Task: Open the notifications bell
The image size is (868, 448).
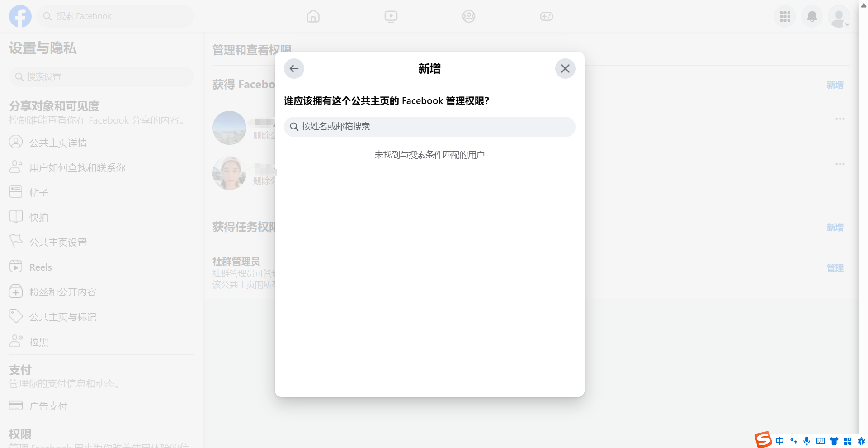Action: (x=812, y=17)
